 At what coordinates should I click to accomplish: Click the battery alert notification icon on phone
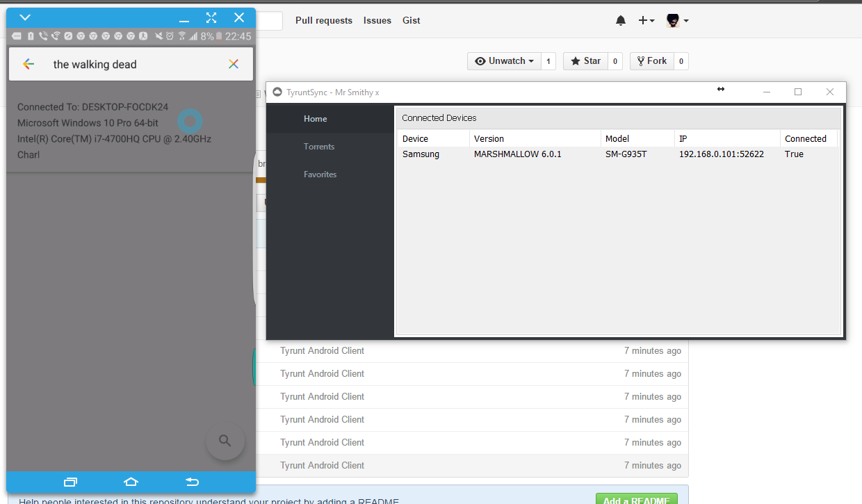[x=31, y=36]
